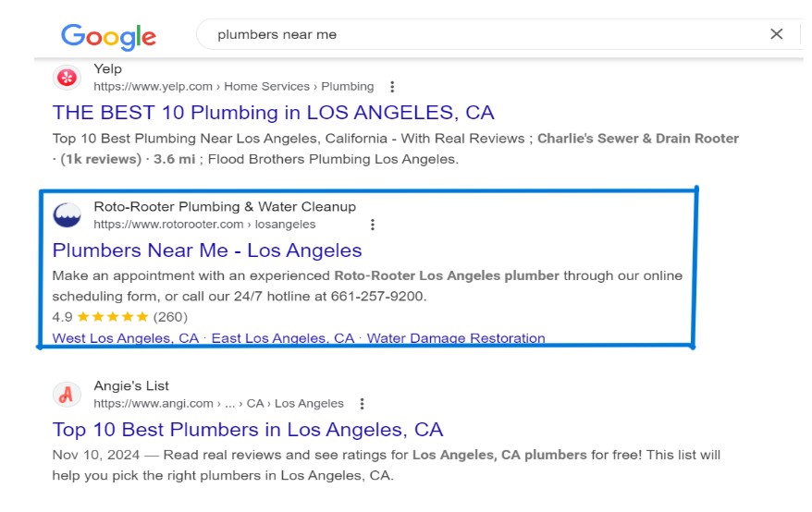Click the Yelp favicon icon

(67, 78)
